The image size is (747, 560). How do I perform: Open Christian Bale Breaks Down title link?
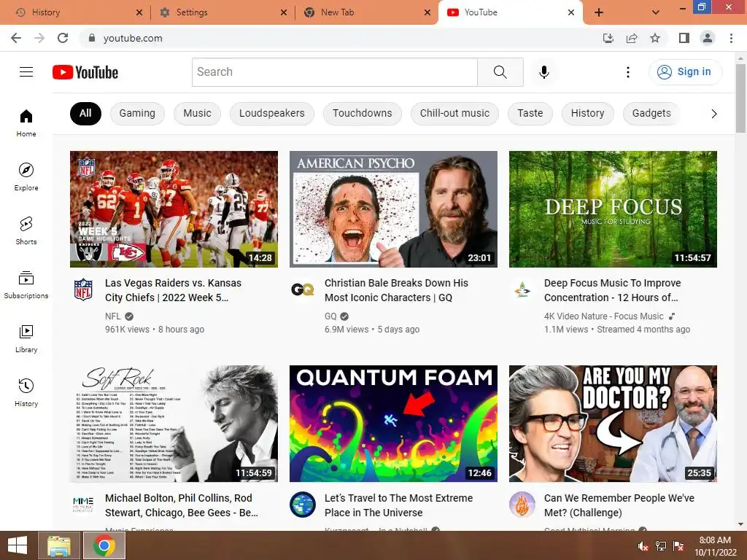pyautogui.click(x=396, y=290)
